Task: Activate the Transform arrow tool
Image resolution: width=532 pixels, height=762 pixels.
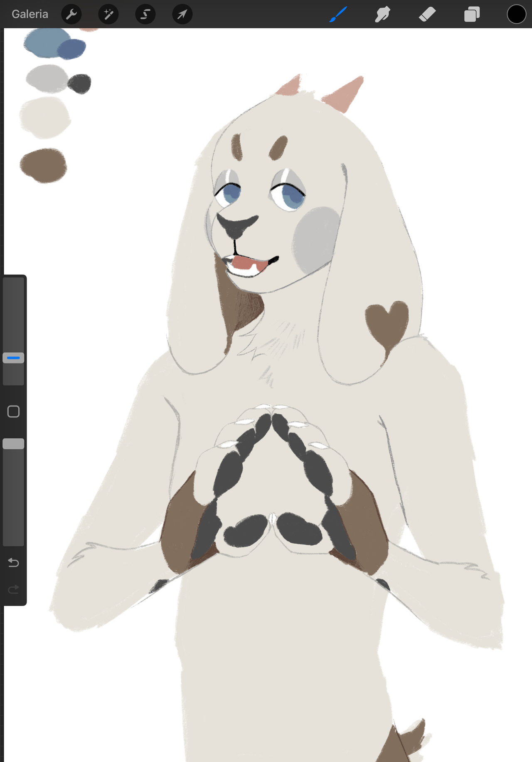Action: coord(182,15)
